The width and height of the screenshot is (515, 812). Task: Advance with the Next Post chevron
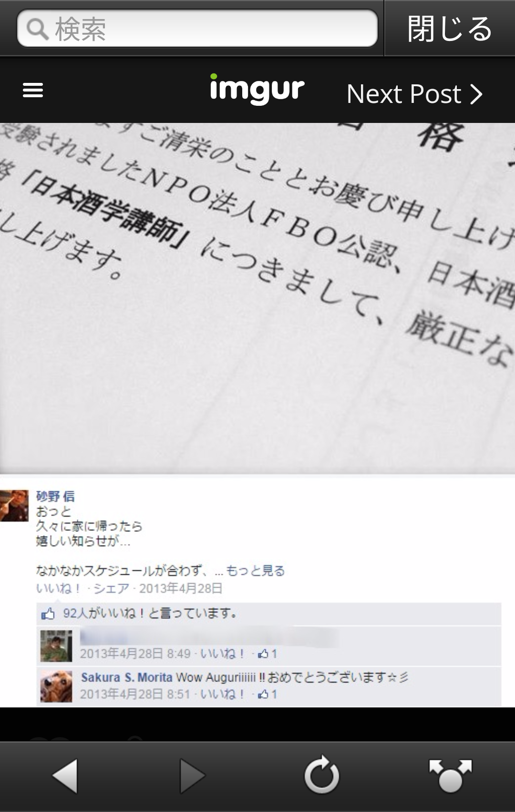(476, 94)
